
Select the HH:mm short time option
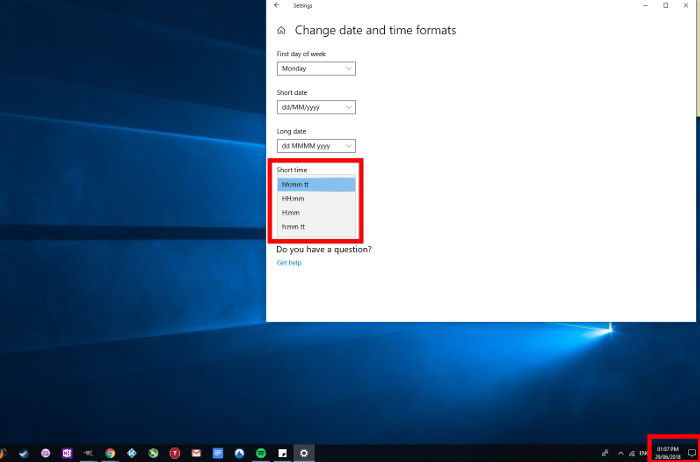[x=316, y=199]
